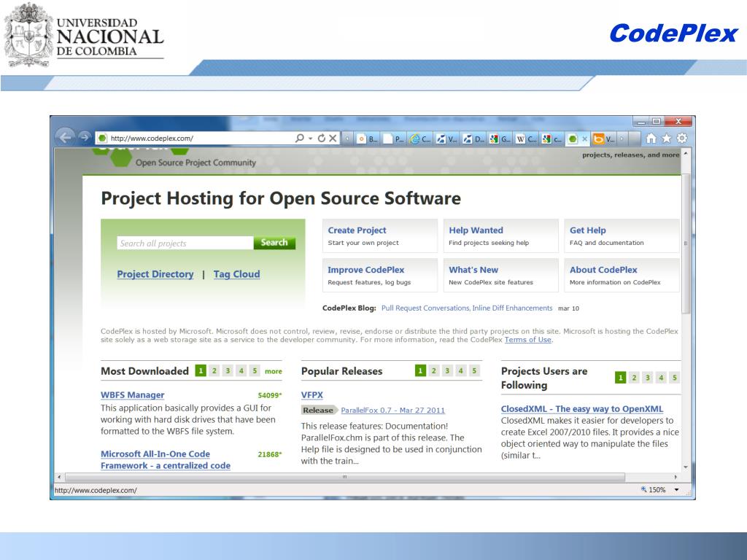Open the Get Help tile

pyautogui.click(x=622, y=236)
